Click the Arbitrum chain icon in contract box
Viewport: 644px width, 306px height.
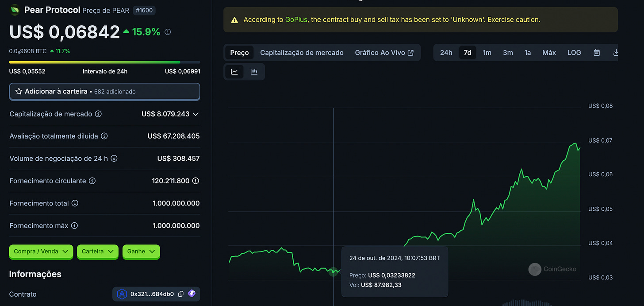pos(122,294)
